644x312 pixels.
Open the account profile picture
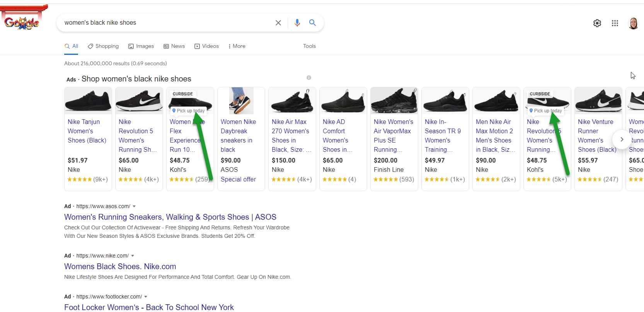click(x=634, y=23)
